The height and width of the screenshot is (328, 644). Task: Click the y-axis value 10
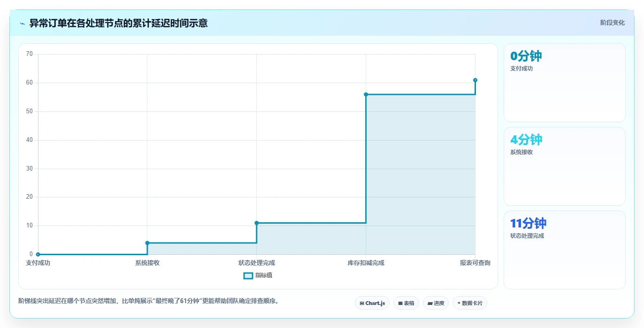(x=30, y=226)
